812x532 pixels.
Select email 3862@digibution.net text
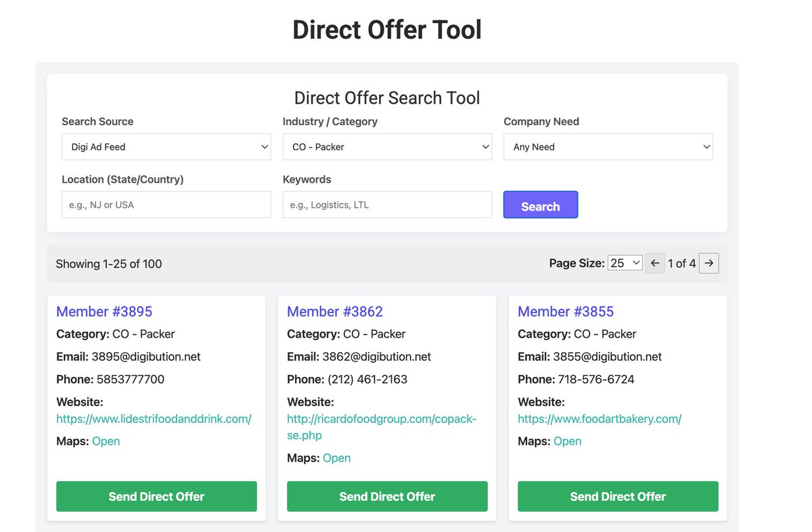(x=377, y=357)
